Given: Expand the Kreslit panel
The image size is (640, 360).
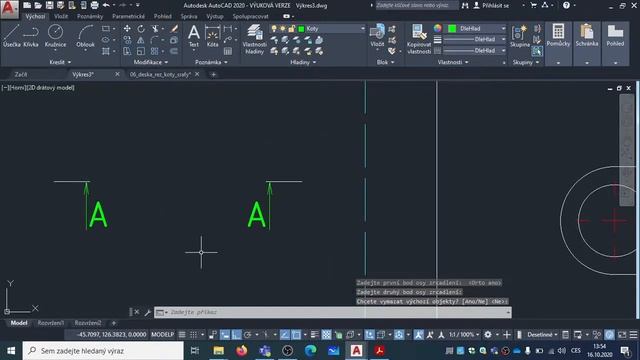Looking at the screenshot, I should tap(60, 62).
